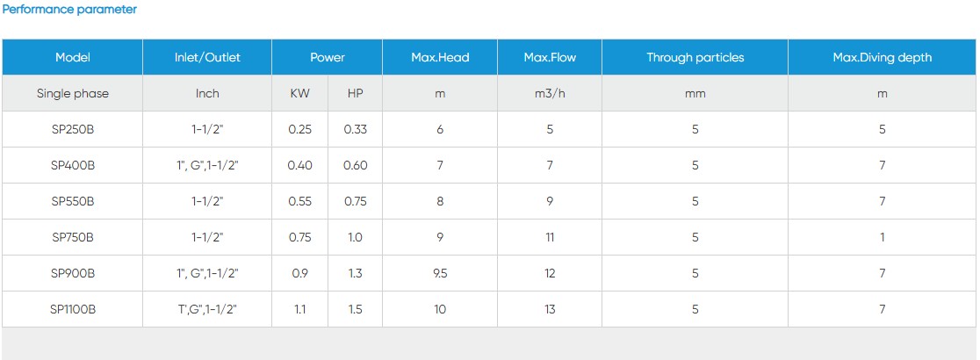980x360 pixels.
Task: Click the Power column header
Action: [x=328, y=58]
